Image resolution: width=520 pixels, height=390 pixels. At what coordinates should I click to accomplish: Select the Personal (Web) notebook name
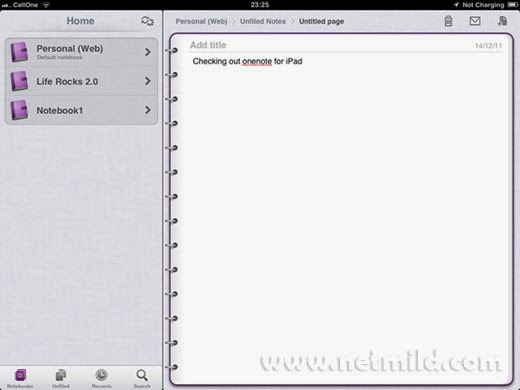point(70,49)
